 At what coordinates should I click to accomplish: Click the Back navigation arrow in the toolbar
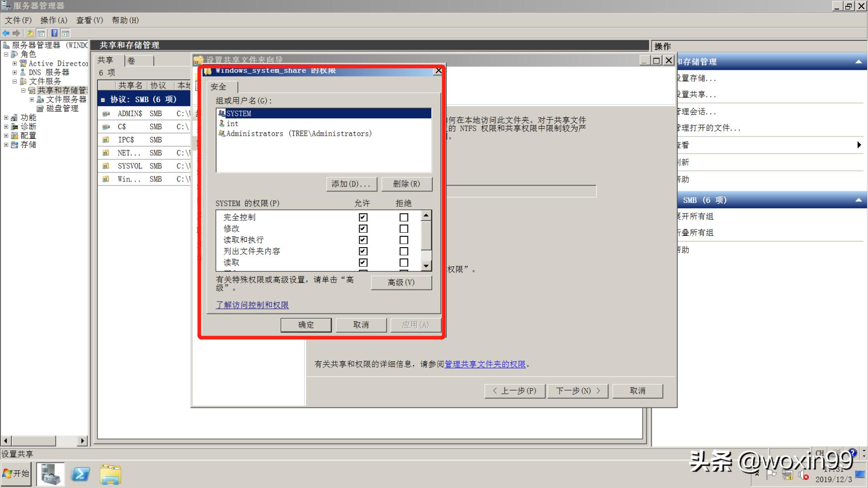click(6, 33)
